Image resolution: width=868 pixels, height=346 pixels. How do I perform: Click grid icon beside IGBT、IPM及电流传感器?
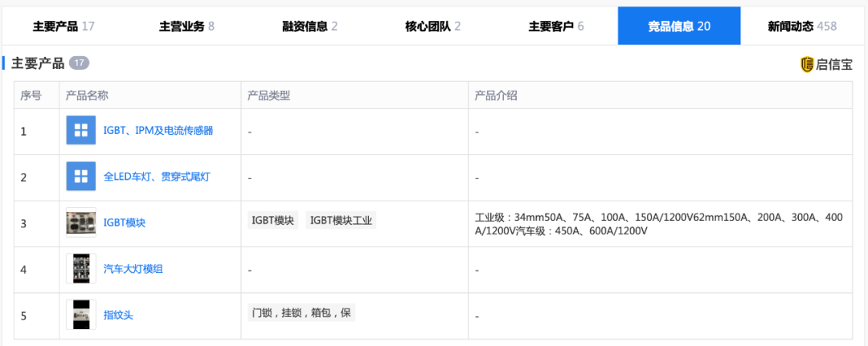81,130
